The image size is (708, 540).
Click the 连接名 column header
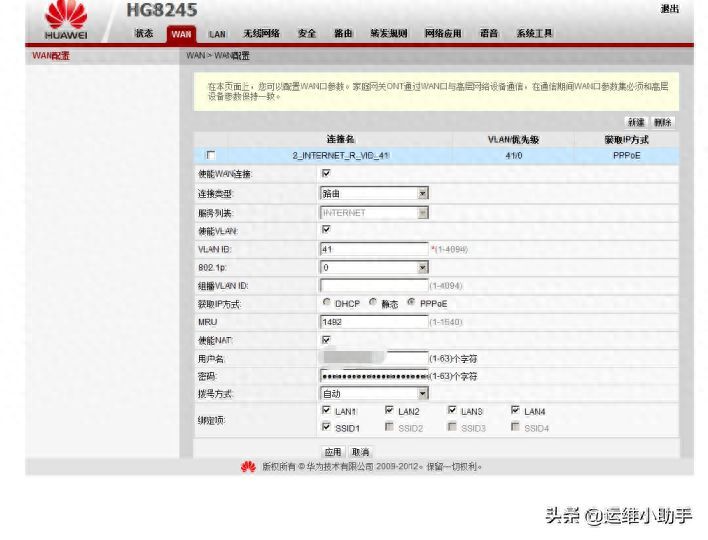340,140
